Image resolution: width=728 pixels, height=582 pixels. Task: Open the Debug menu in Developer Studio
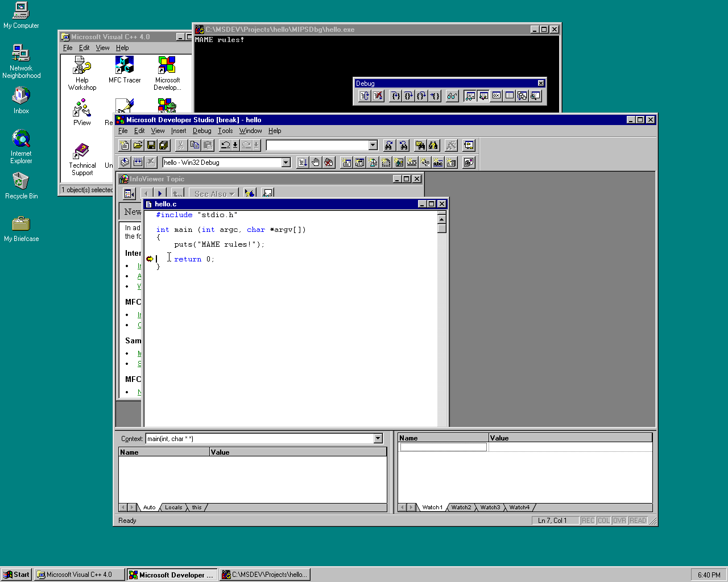tap(201, 131)
